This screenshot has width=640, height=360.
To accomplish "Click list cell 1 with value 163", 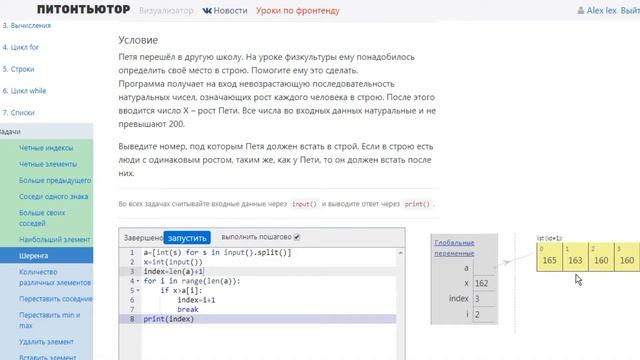I will tap(576, 257).
